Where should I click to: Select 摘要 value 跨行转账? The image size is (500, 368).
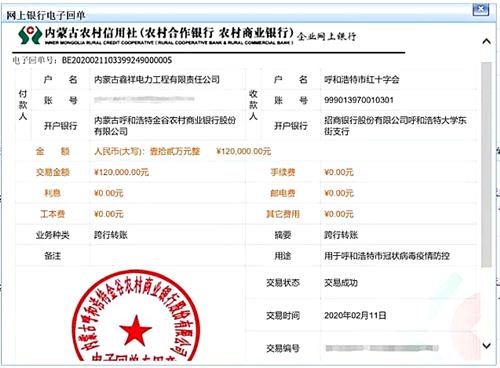[x=341, y=235]
